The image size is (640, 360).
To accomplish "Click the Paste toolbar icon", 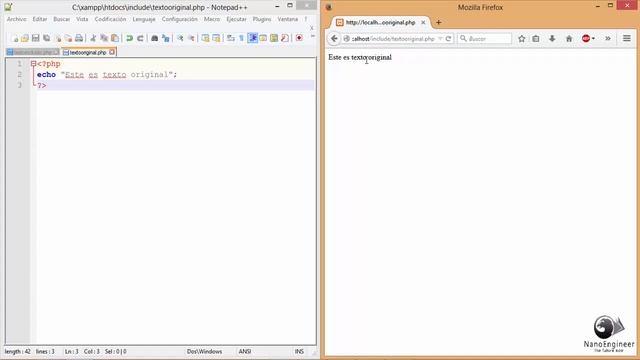I will click(115, 38).
